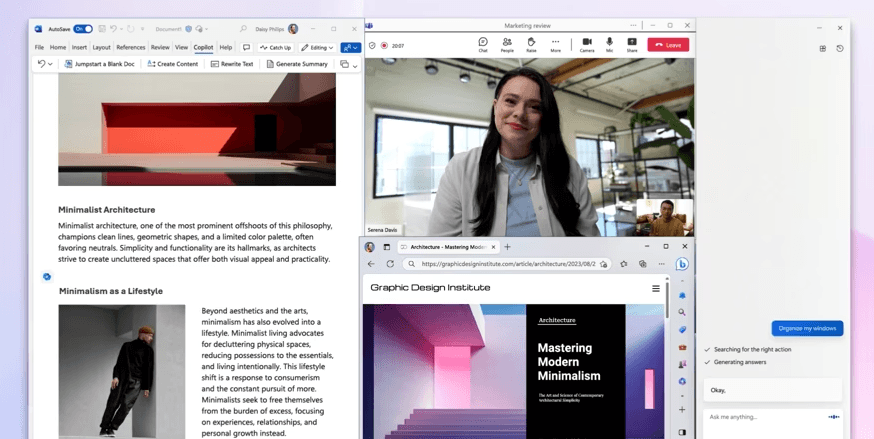Click the Teams recording indicator

384,46
